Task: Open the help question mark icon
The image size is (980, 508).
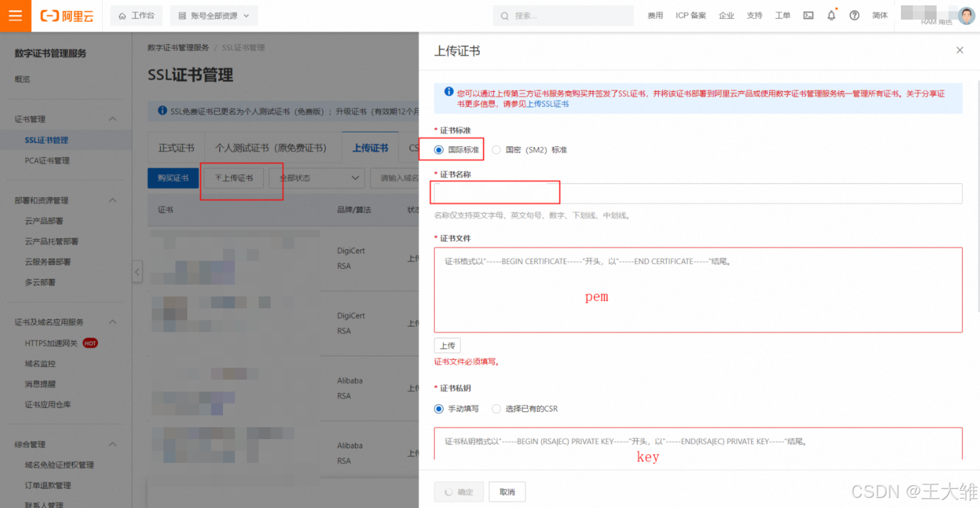Action: (854, 15)
